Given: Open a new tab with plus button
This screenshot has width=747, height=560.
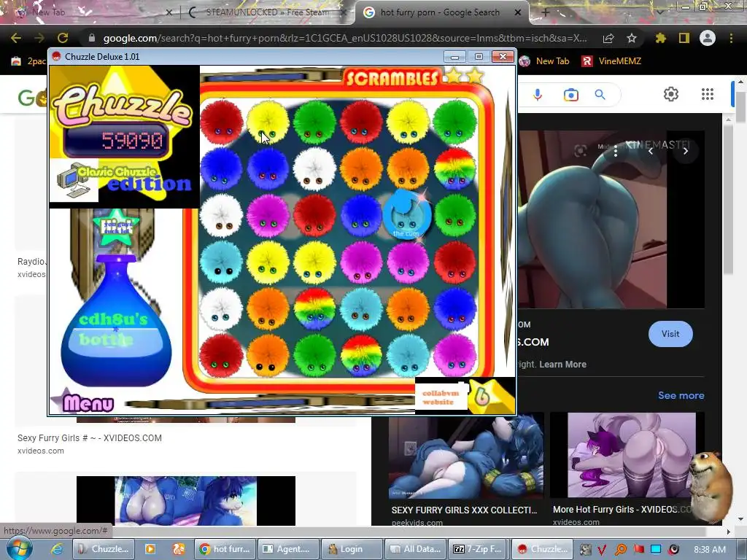Looking at the screenshot, I should click(x=546, y=12).
